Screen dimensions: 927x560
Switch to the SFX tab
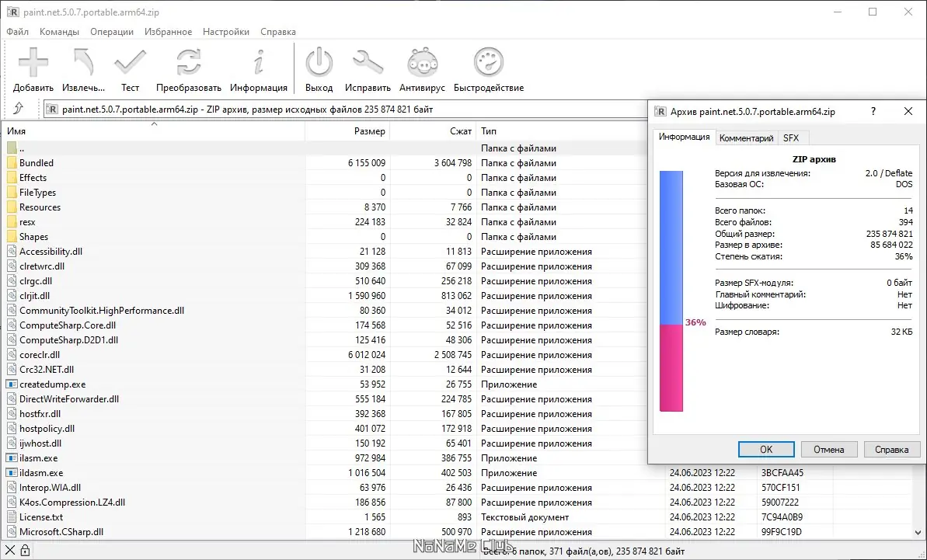click(791, 138)
